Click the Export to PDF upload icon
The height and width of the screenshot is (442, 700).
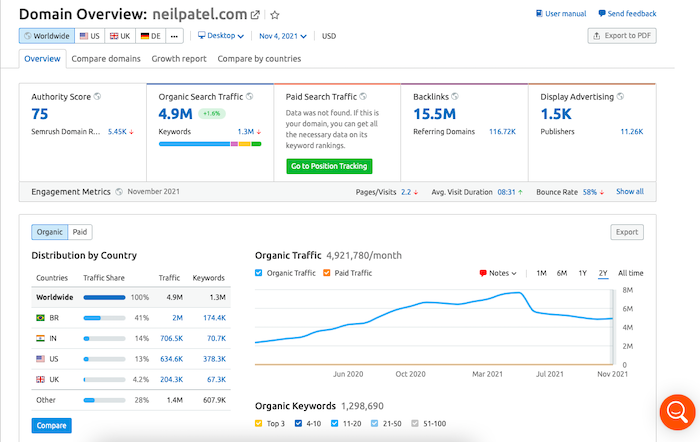click(x=596, y=36)
